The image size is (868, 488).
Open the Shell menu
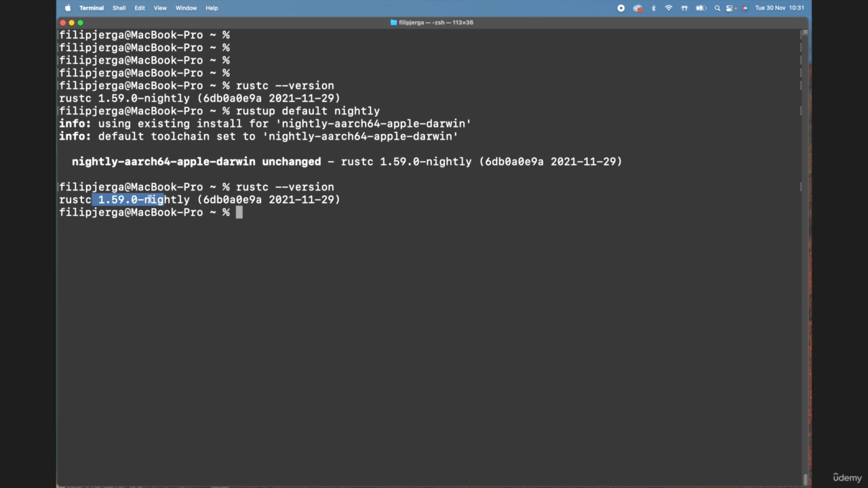[119, 8]
